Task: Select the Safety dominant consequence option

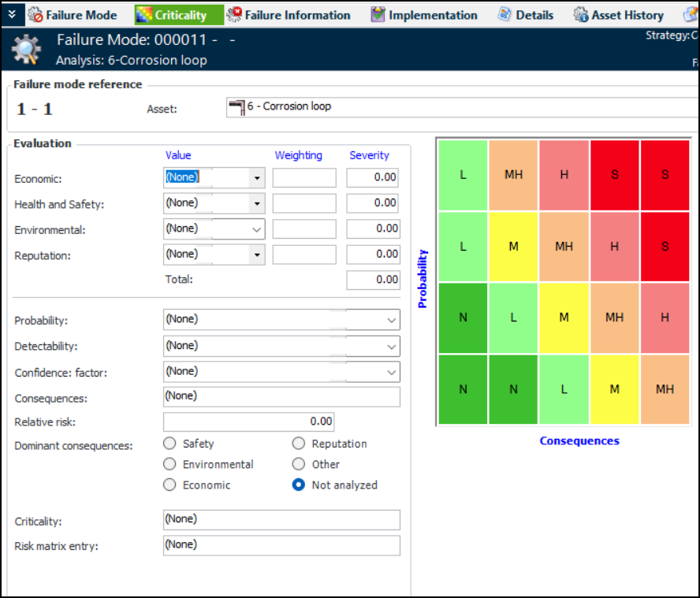Action: pos(169,444)
